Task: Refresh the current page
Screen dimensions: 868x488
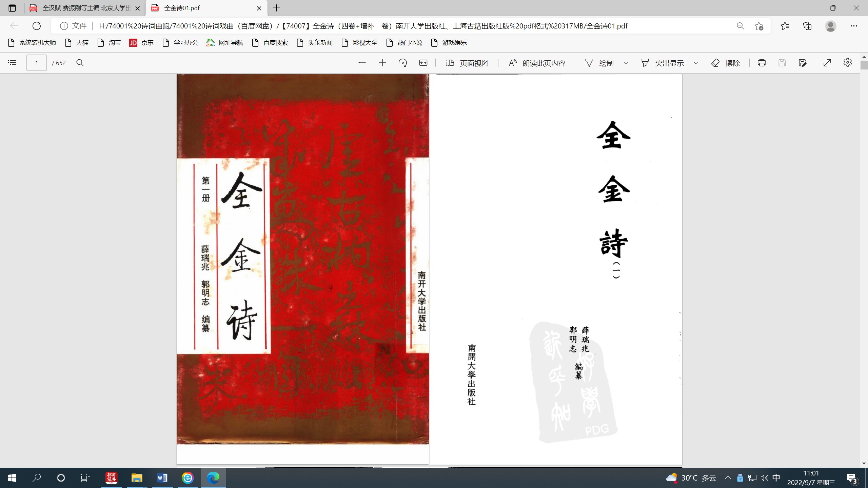Action: [x=37, y=26]
